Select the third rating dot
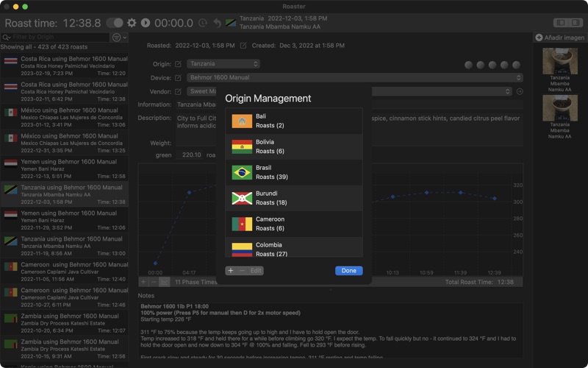The height and width of the screenshot is (368, 588). 492,65
